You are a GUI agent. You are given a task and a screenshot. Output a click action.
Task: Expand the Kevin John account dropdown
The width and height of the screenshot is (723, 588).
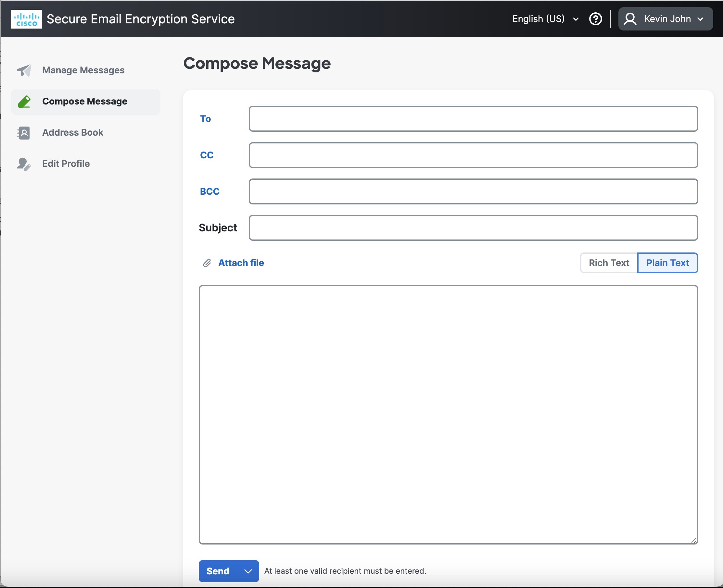pyautogui.click(x=700, y=19)
